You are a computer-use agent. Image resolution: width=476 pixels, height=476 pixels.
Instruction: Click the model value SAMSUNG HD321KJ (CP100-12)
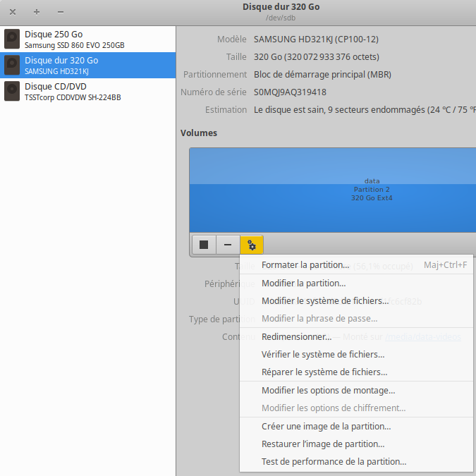point(316,39)
